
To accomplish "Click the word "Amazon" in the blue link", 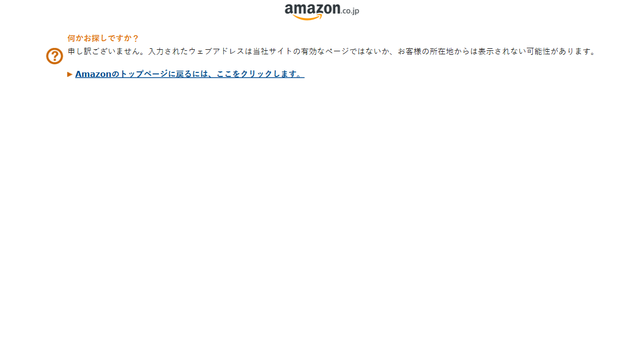I will click(93, 74).
